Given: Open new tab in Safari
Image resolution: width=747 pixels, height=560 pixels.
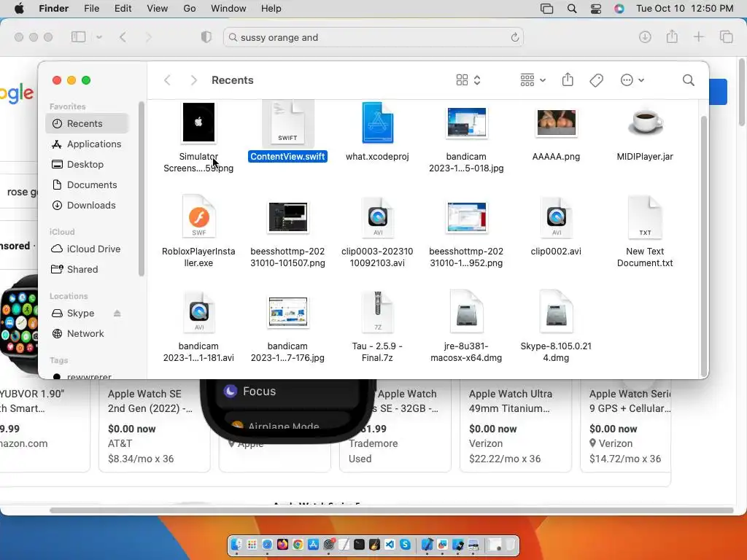Looking at the screenshot, I should click(x=698, y=37).
